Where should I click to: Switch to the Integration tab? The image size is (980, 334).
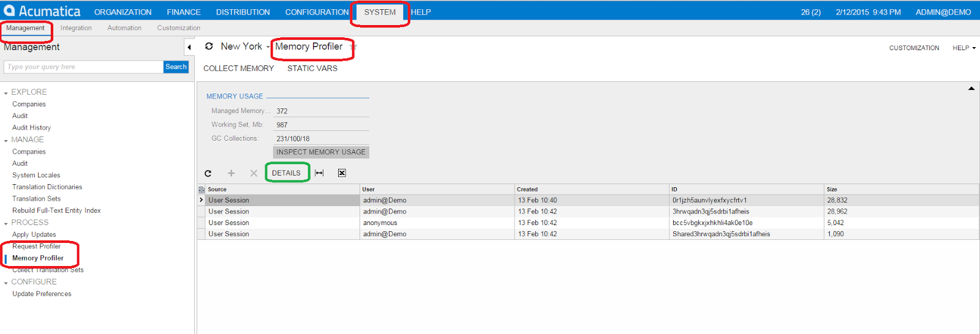click(x=76, y=28)
